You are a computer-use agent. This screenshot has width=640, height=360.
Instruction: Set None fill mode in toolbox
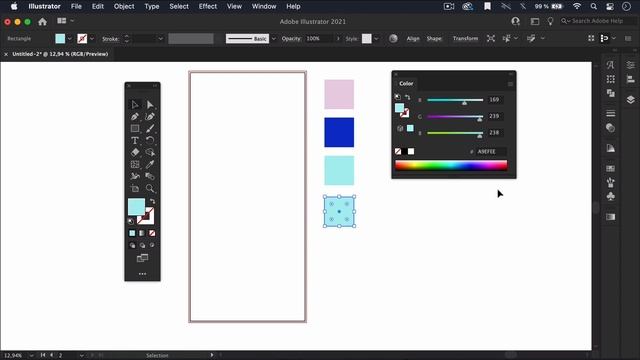click(152, 233)
